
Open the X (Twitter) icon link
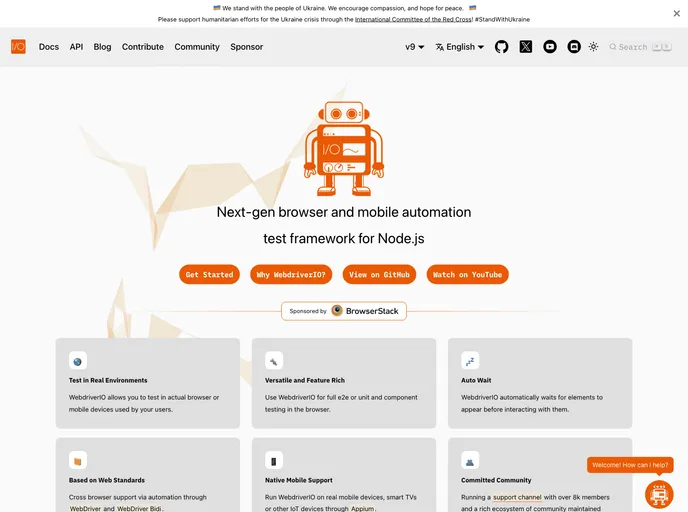click(526, 47)
